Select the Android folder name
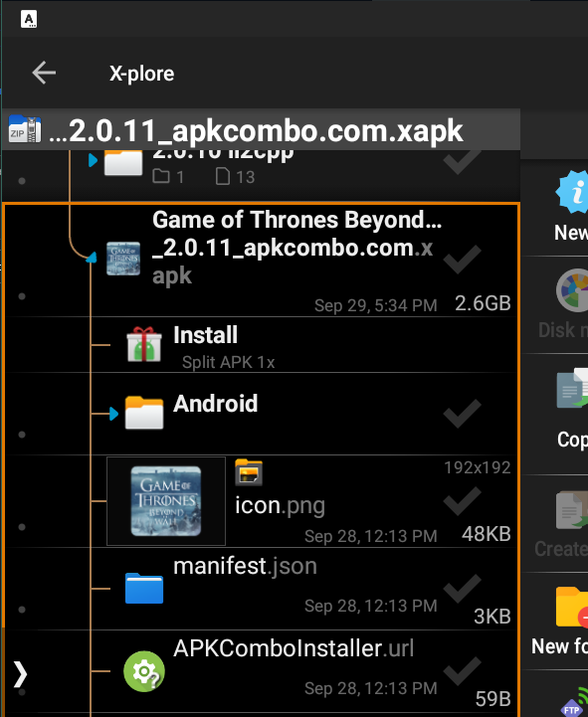Image resolution: width=588 pixels, height=717 pixels. tap(216, 404)
